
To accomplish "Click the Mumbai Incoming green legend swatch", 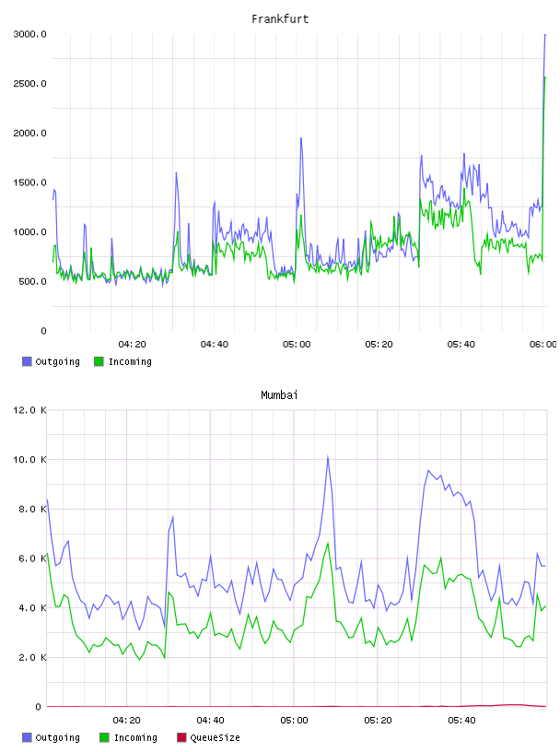I will click(x=104, y=737).
